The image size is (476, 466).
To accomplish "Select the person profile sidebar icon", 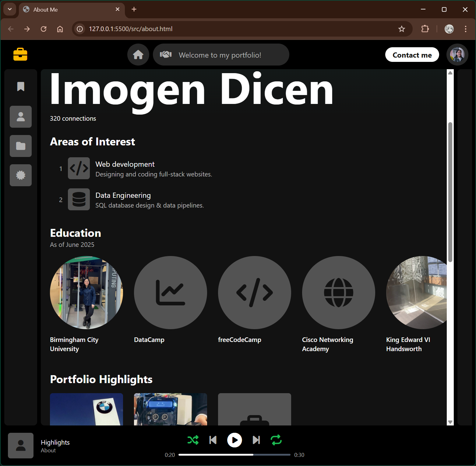I will pyautogui.click(x=21, y=117).
